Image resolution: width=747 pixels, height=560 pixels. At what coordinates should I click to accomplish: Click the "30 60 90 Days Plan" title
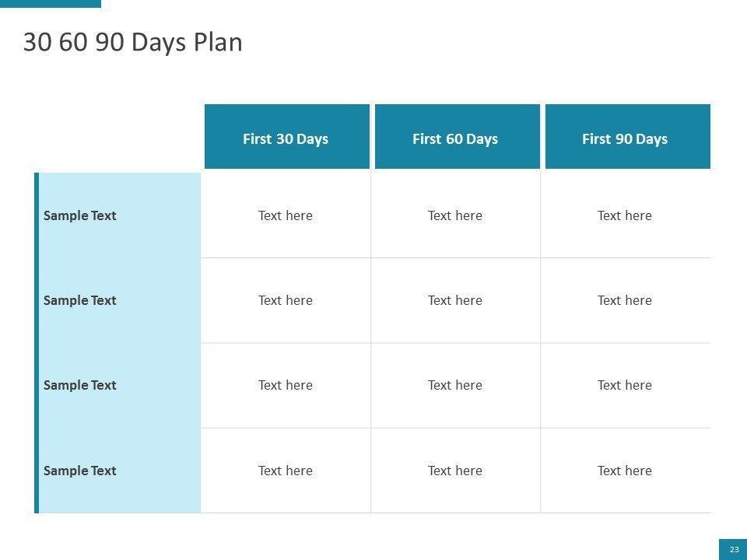133,43
